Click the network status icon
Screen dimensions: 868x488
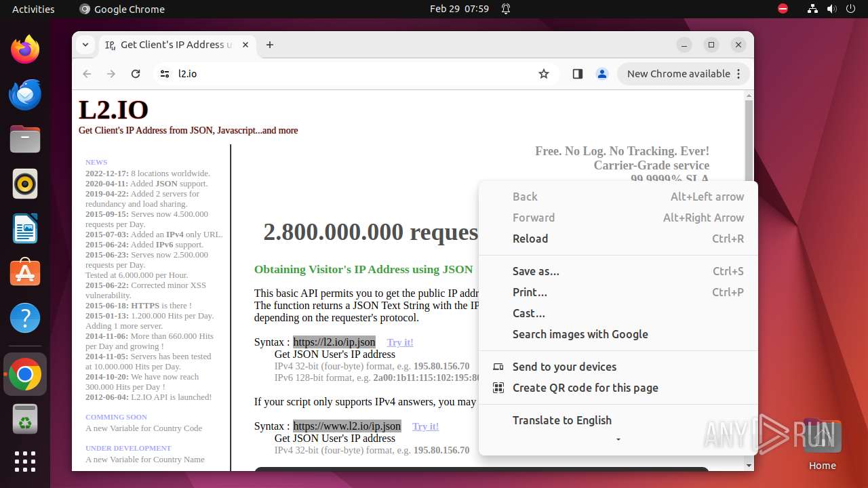(x=813, y=9)
